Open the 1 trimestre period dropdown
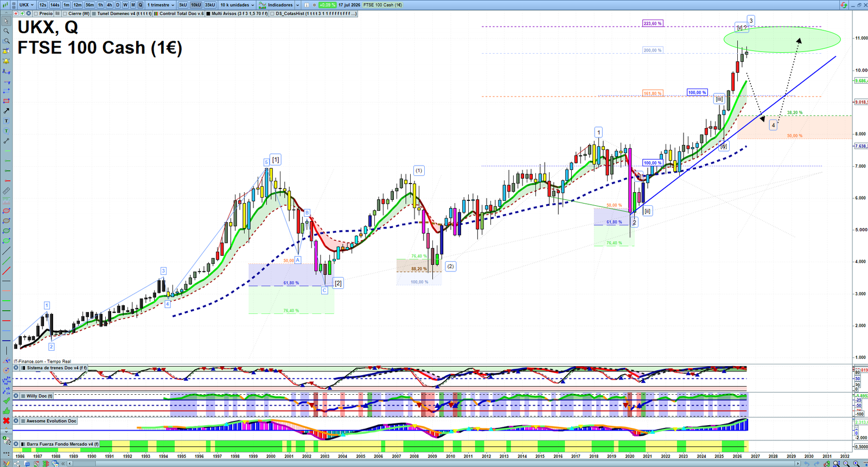The width and height of the screenshot is (868, 467). (161, 5)
